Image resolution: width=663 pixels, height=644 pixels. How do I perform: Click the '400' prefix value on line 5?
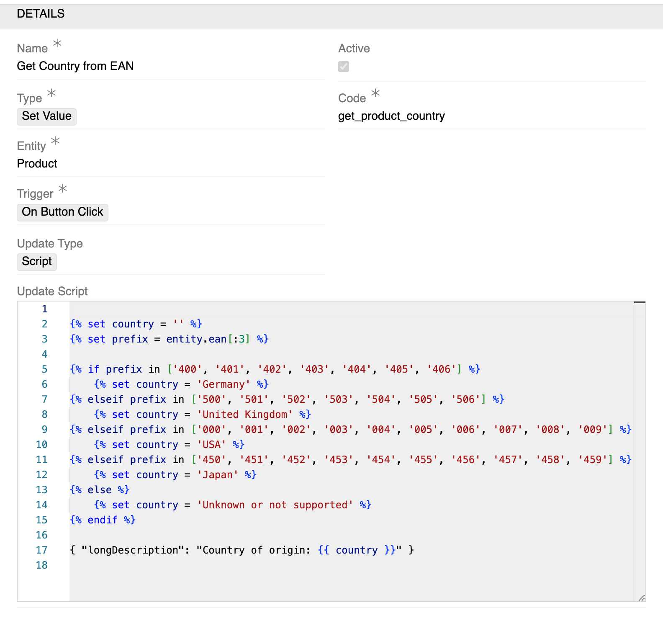(x=188, y=369)
